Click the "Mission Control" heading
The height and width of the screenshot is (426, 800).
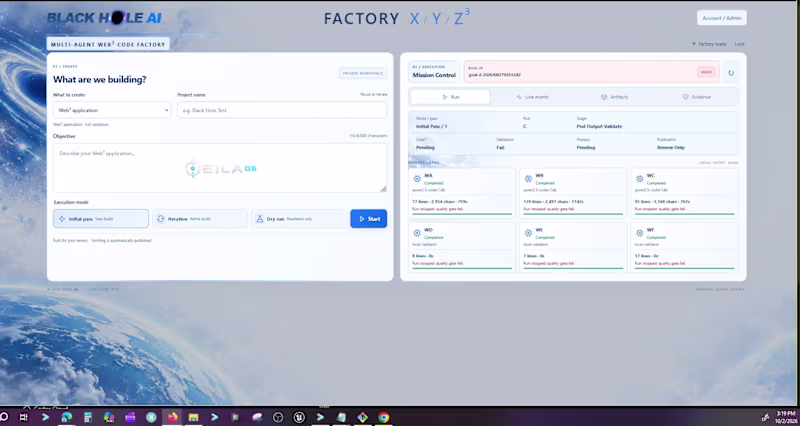[x=434, y=75]
